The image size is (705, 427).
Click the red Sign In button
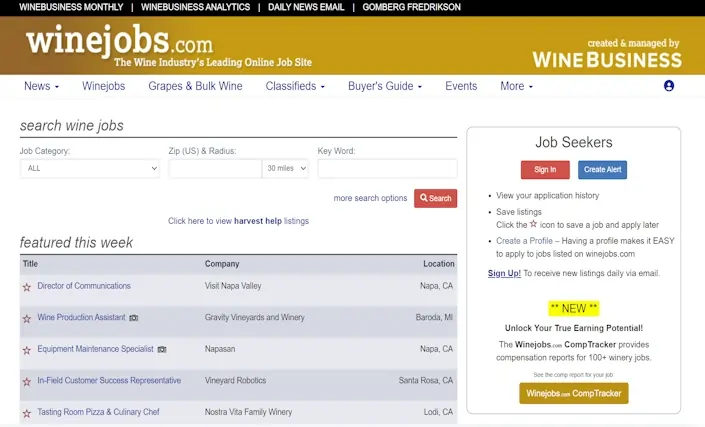coord(545,169)
